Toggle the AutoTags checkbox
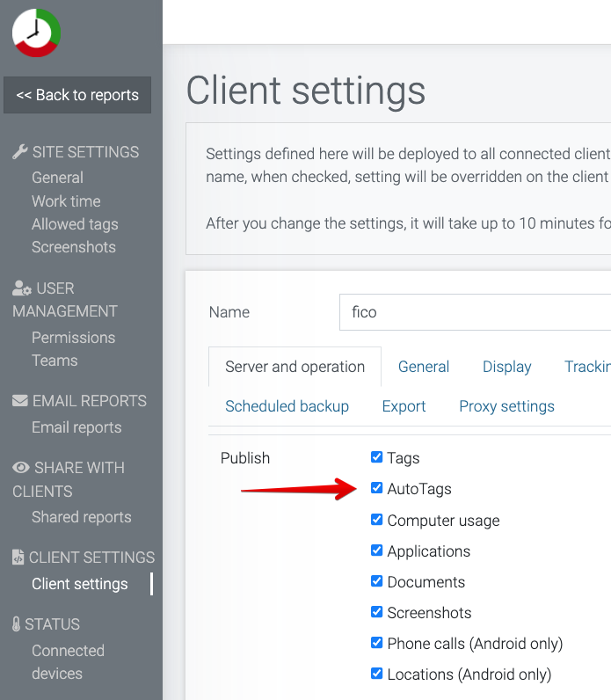 [x=376, y=488]
